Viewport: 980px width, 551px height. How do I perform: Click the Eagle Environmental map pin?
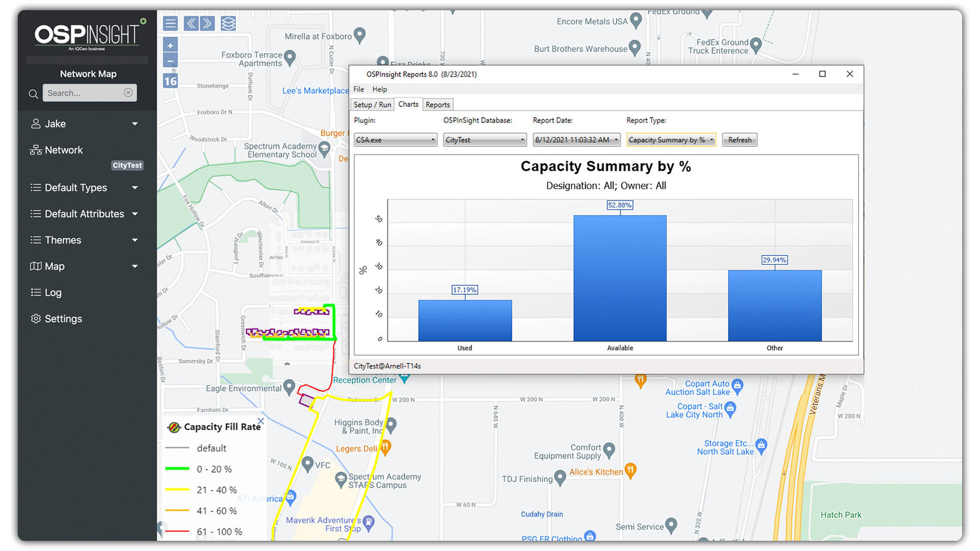[x=289, y=387]
